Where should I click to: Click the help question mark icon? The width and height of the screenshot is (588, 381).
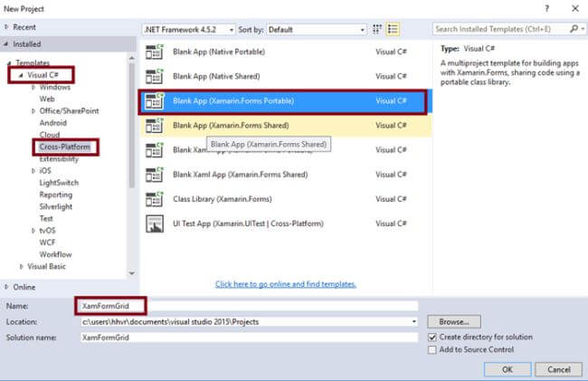click(547, 9)
